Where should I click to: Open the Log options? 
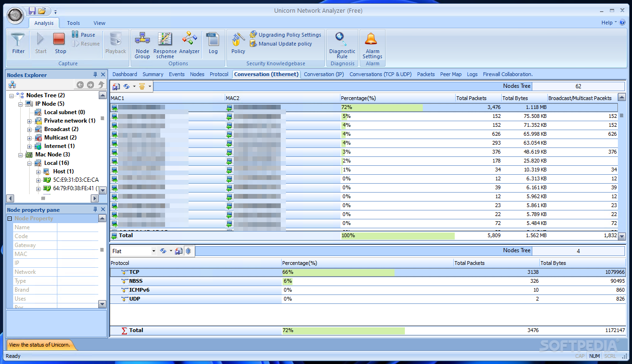[213, 44]
